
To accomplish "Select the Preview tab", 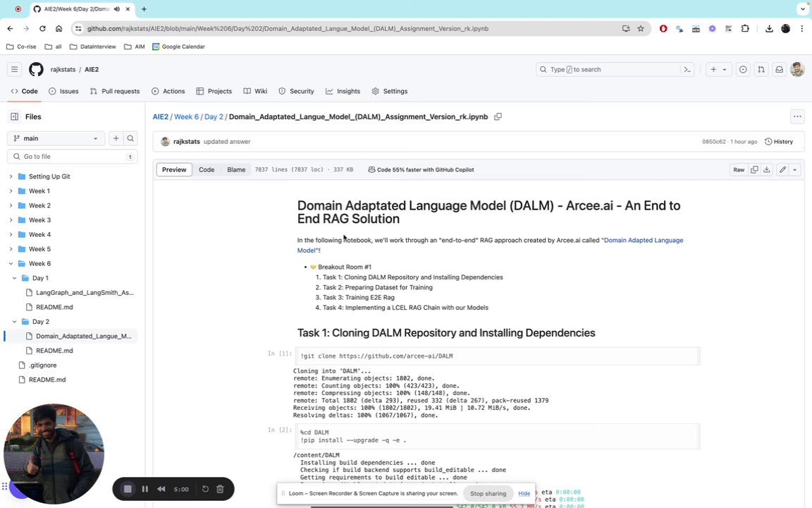I will (x=174, y=169).
